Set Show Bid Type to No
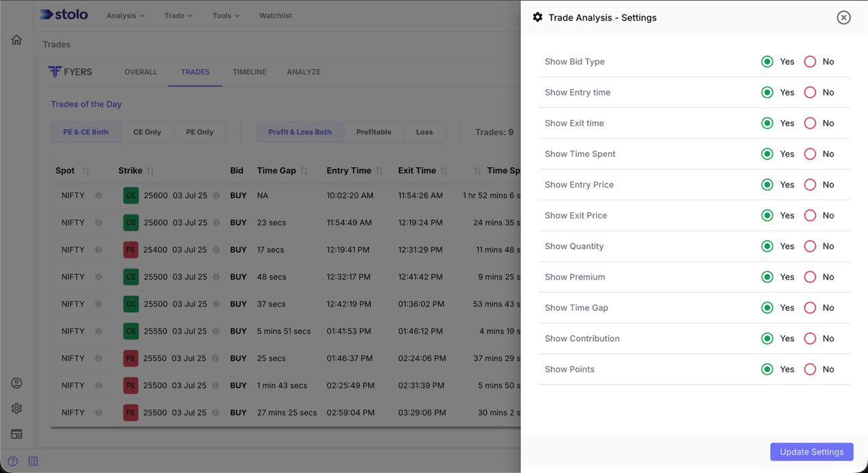Image resolution: width=868 pixels, height=473 pixels. pyautogui.click(x=810, y=62)
